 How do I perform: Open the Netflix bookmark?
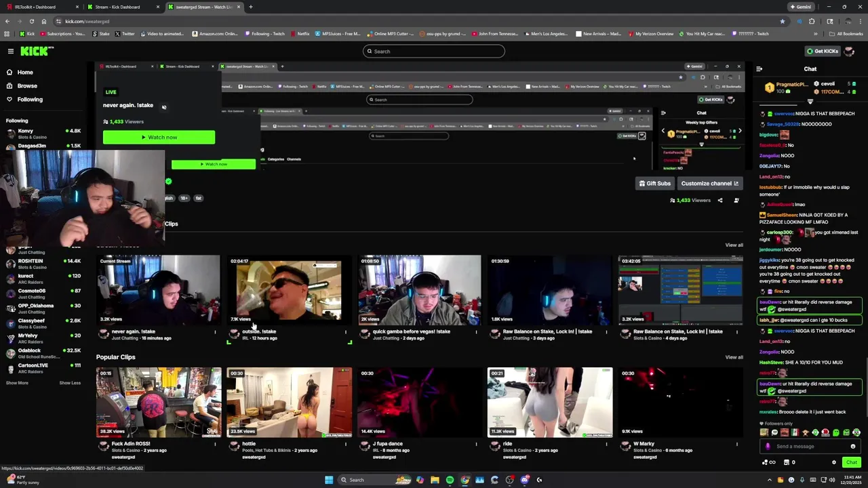[300, 34]
